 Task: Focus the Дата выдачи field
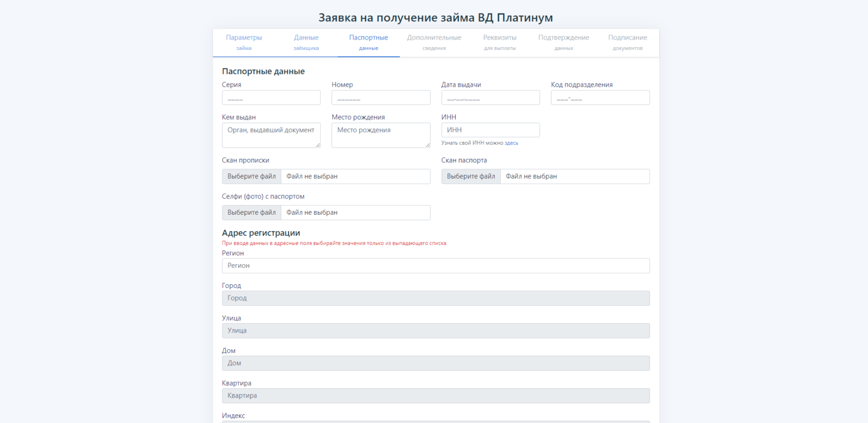tap(490, 98)
